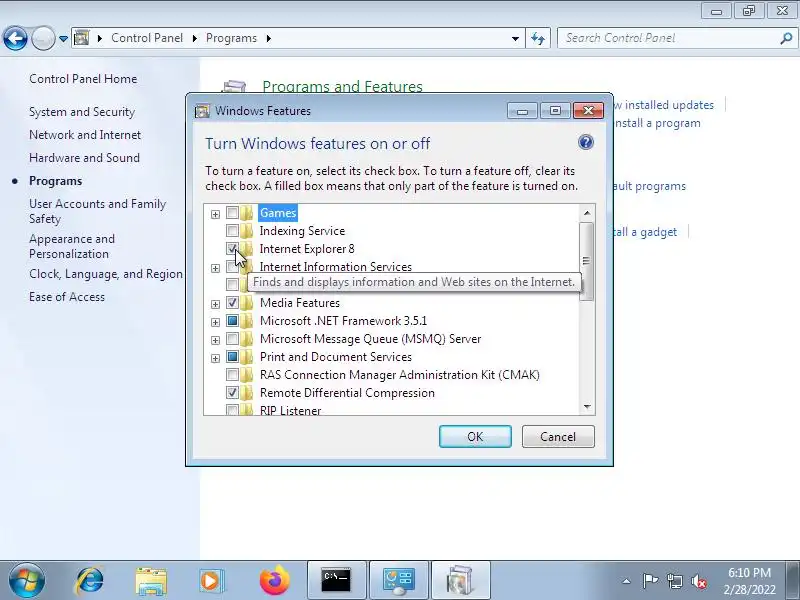
Task: Click arrow after Programs breadcrumb
Action: tap(269, 38)
